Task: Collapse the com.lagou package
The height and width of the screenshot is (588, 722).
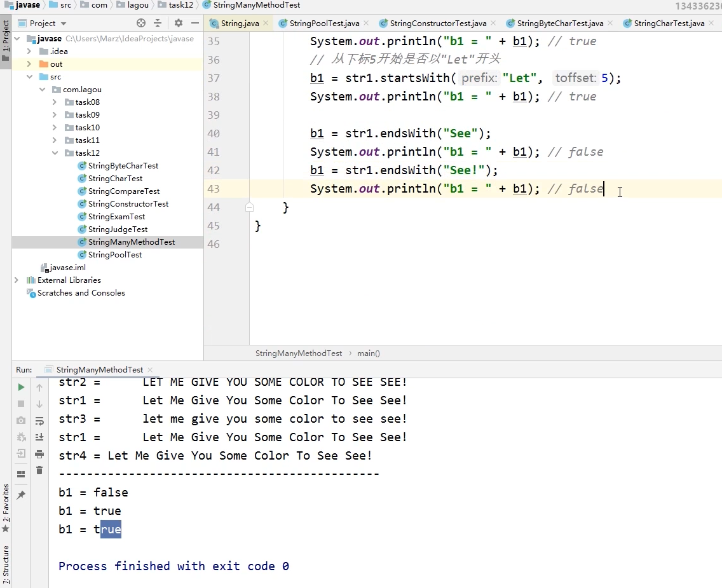Action: [x=43, y=90]
